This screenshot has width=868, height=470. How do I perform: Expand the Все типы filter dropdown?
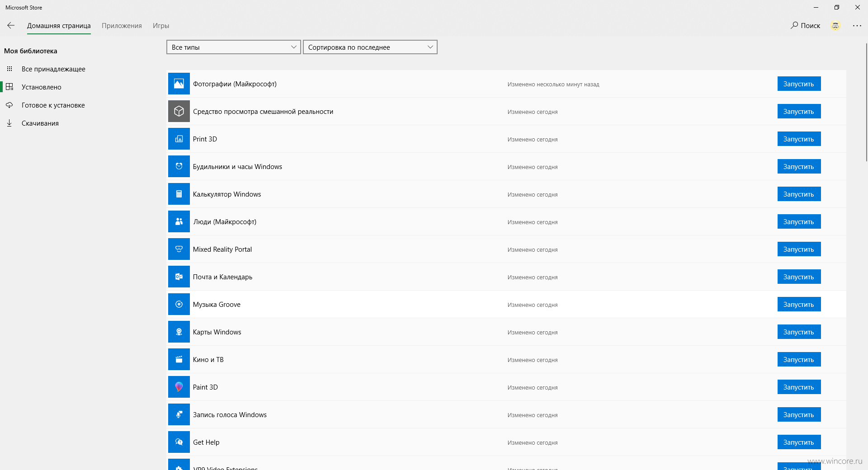pos(234,47)
